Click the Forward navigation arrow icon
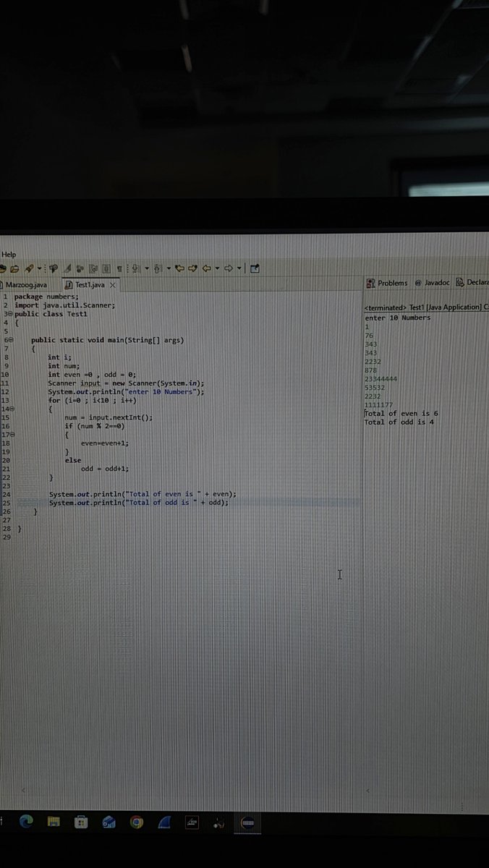Image resolution: width=489 pixels, height=868 pixels. click(229, 268)
